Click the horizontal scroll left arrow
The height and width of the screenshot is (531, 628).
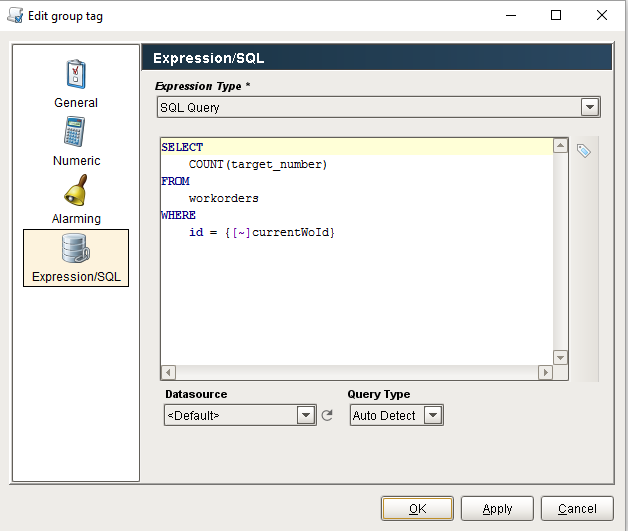click(168, 372)
